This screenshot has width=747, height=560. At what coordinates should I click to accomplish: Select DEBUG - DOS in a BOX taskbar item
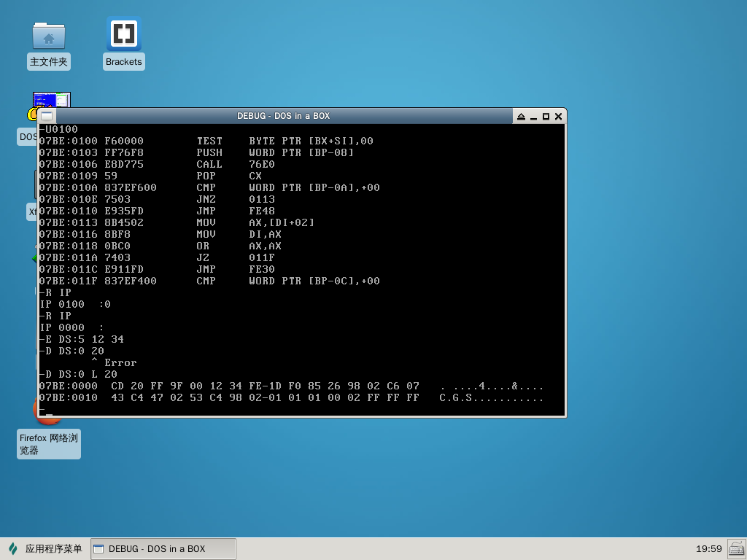coord(163,549)
